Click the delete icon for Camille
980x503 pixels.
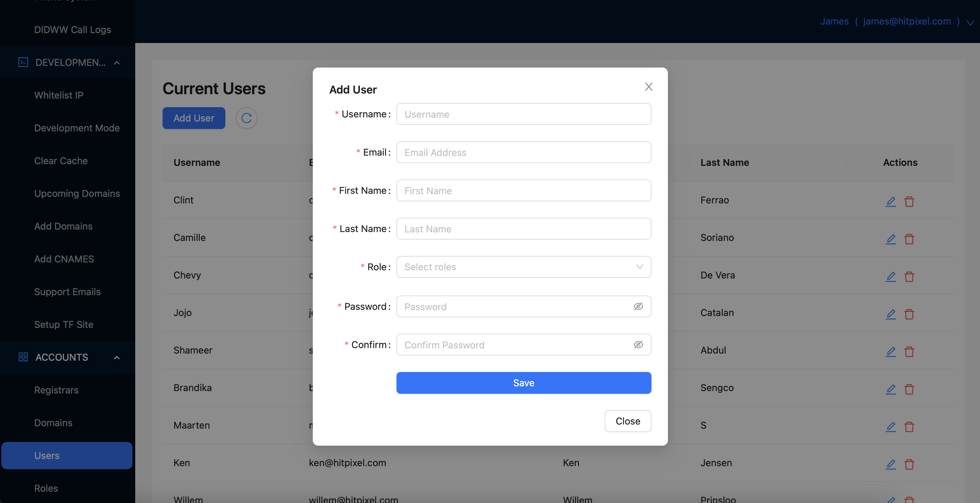pos(909,238)
